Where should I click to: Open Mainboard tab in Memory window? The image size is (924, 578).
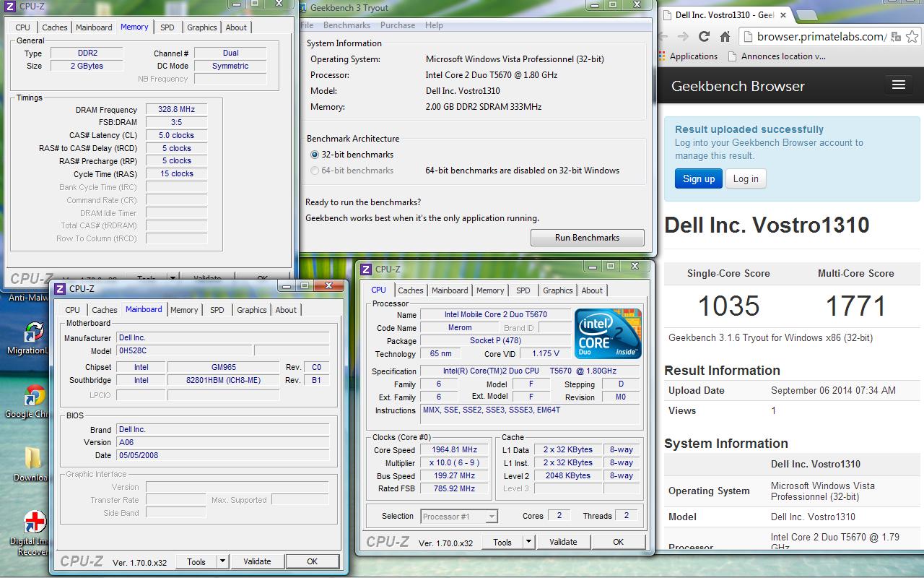click(x=95, y=27)
